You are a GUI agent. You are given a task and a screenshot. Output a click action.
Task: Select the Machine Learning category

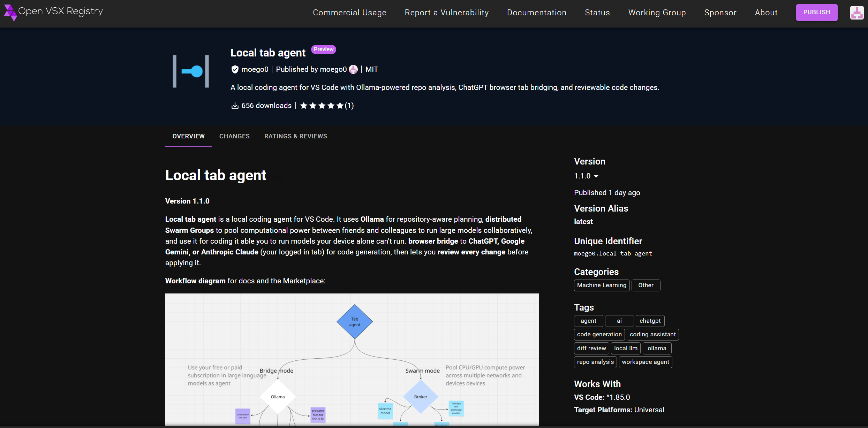point(602,285)
